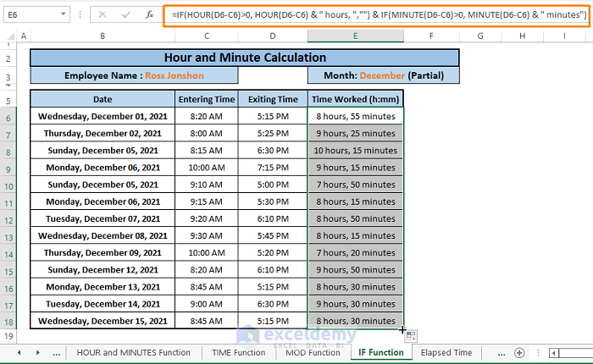Screen dimensions: 593x364
Task: Select row 19 header
Action: 8,336
